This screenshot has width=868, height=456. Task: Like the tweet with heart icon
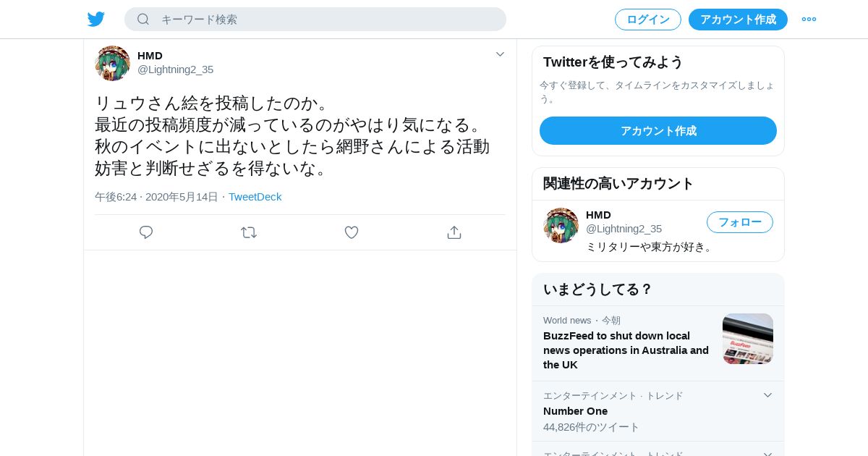tap(352, 232)
